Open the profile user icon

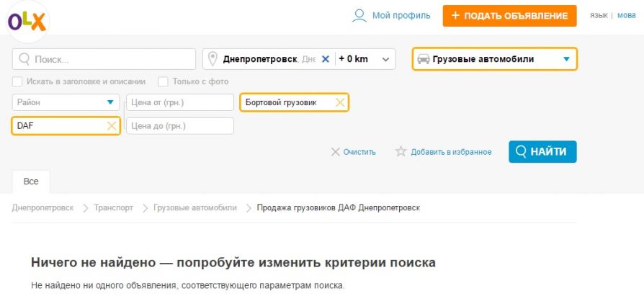359,16
